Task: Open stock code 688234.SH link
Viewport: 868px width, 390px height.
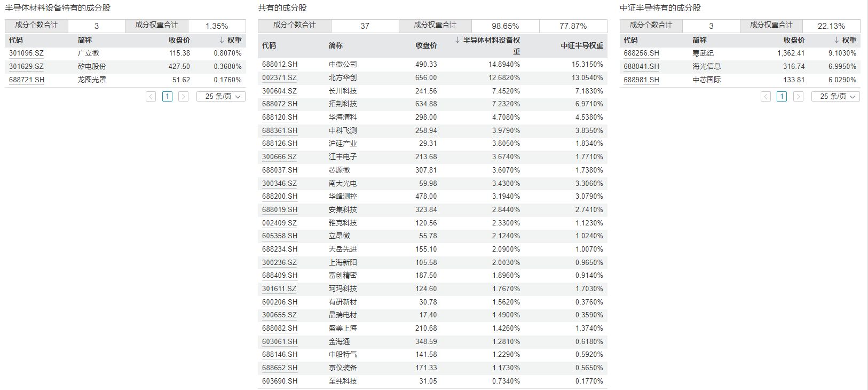Action: click(280, 249)
